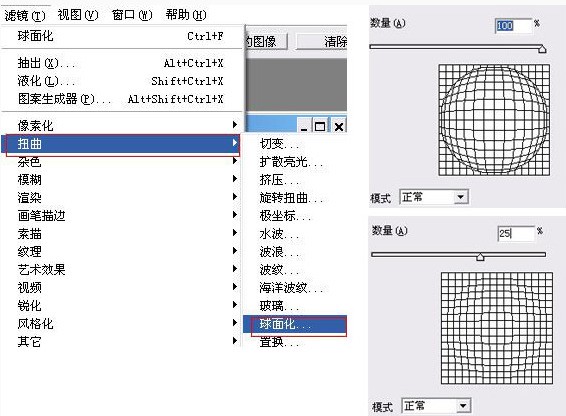Choose 液化(L)... filter
566x416 pixels.
pos(121,81)
